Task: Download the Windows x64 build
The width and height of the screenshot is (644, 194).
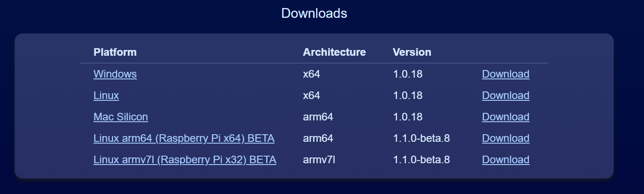Action: [x=505, y=74]
